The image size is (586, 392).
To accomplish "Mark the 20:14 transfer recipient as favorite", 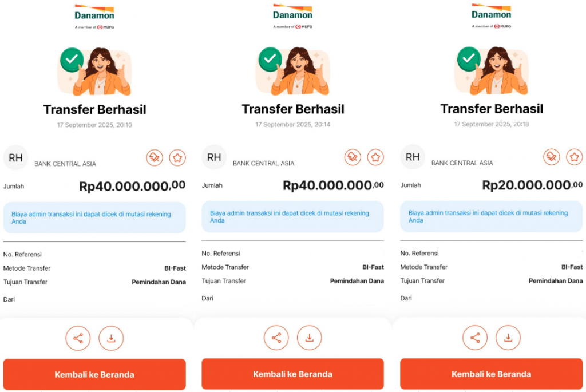I will 375,157.
